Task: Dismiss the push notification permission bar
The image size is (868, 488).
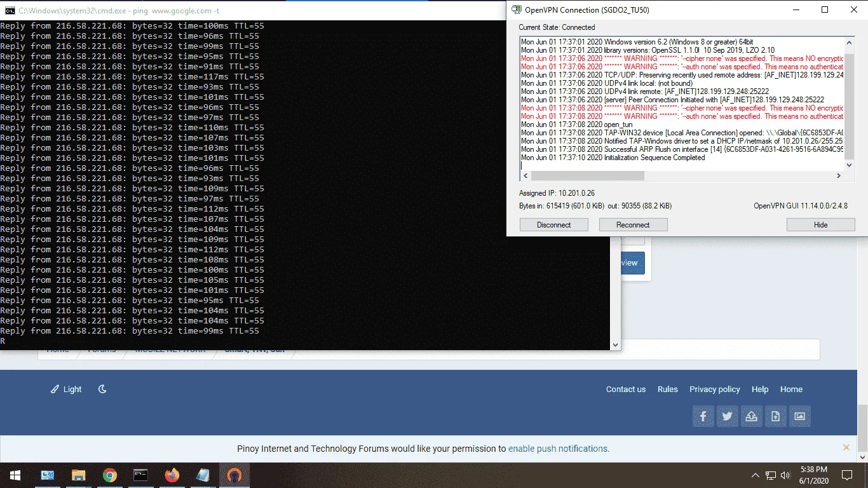Action: (x=846, y=447)
